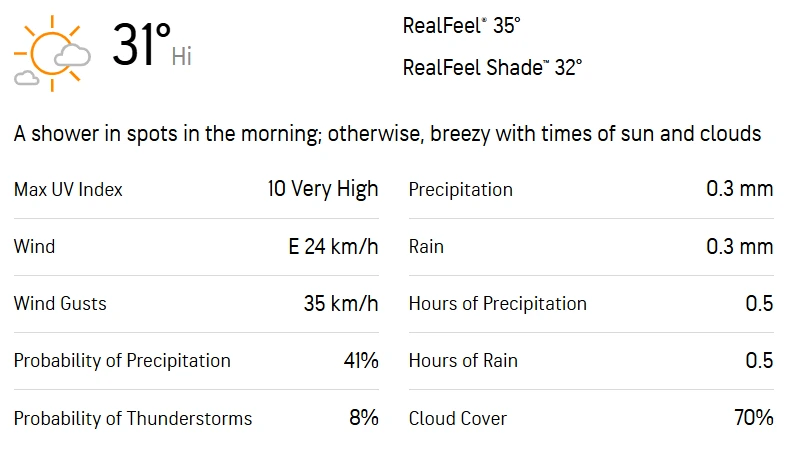Select the Wind row label
The height and width of the screenshot is (465, 786).
point(35,247)
